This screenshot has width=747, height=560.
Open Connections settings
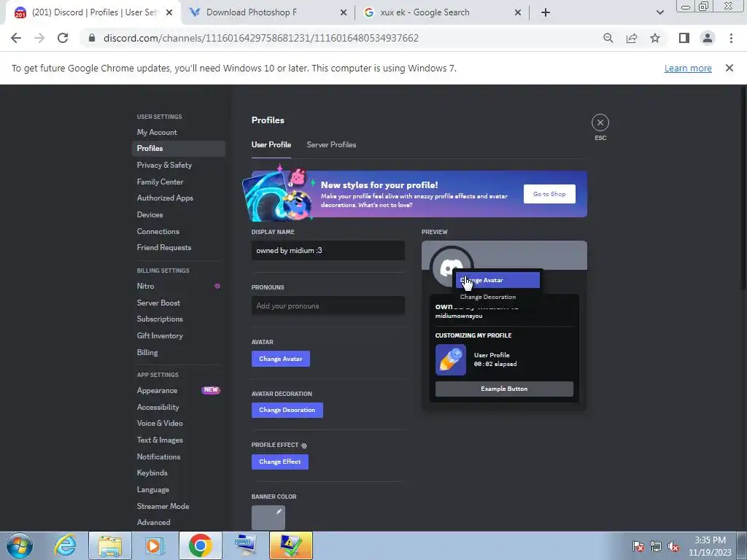pos(178,231)
